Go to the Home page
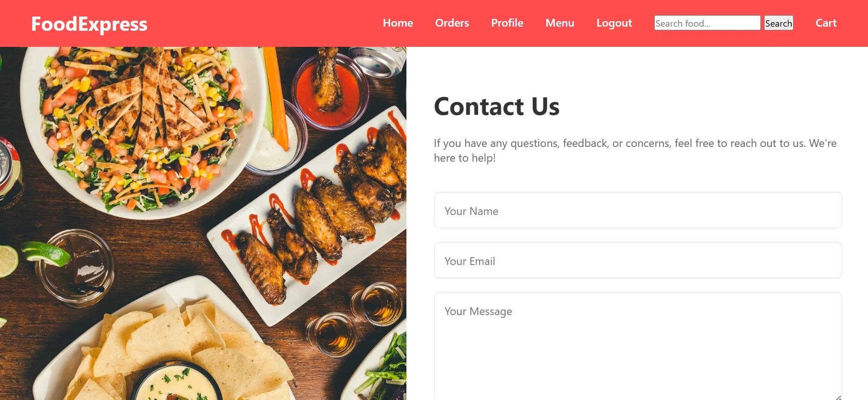Image resolution: width=868 pixels, height=400 pixels. tap(398, 23)
